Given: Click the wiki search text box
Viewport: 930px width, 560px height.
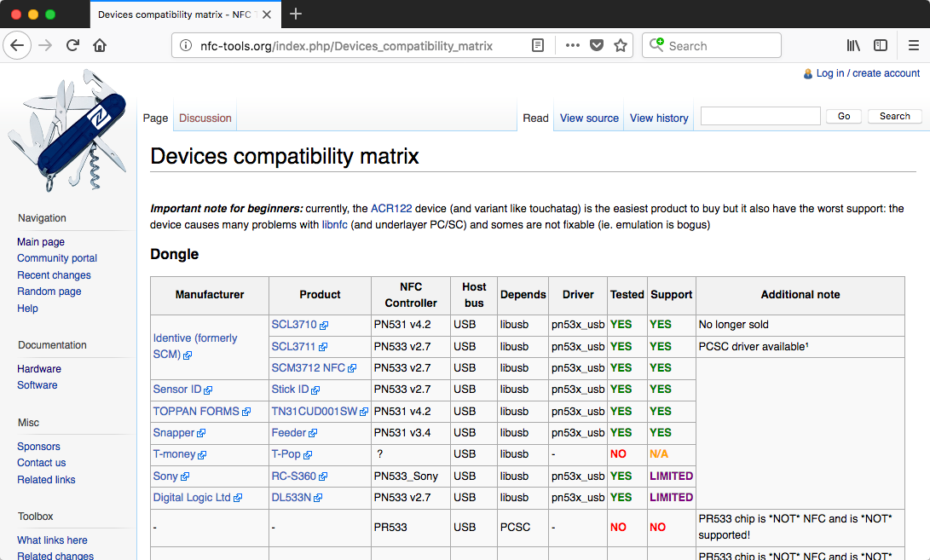Looking at the screenshot, I should click(x=760, y=116).
